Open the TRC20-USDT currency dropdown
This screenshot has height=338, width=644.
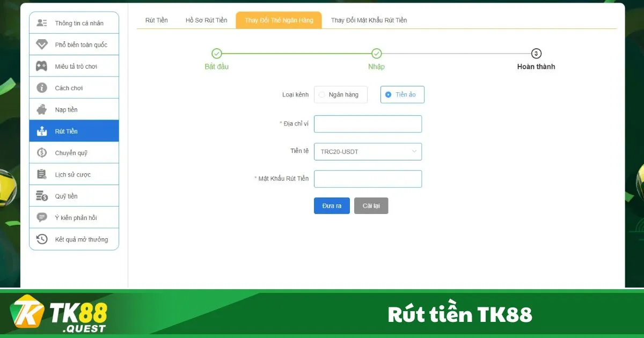pyautogui.click(x=368, y=151)
